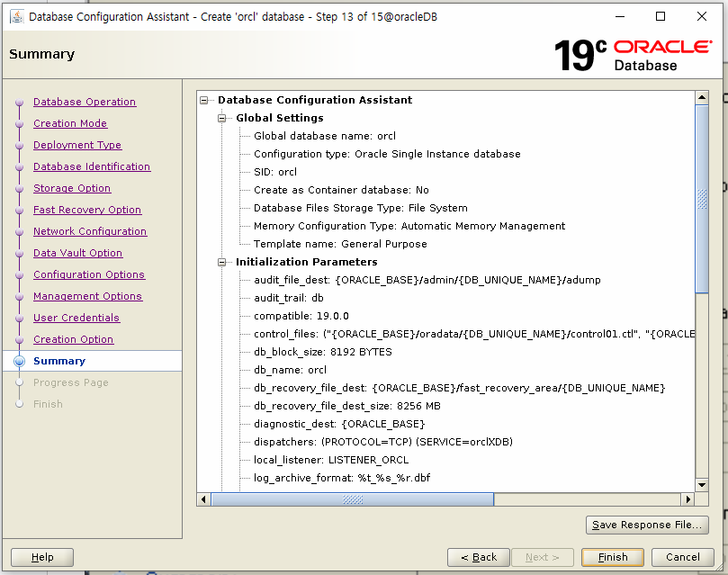Collapse the Database Configuration Assistant root node
This screenshot has width=728, height=575.
[x=203, y=100]
